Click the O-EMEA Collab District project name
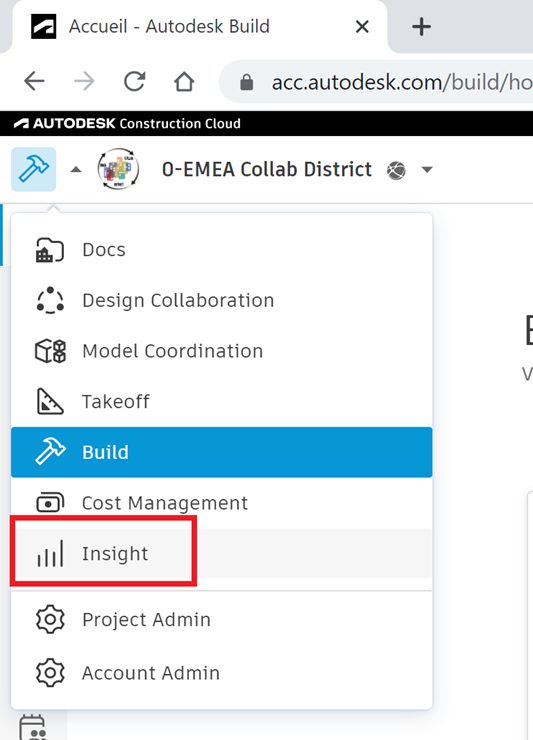The width and height of the screenshot is (533, 740). (267, 169)
